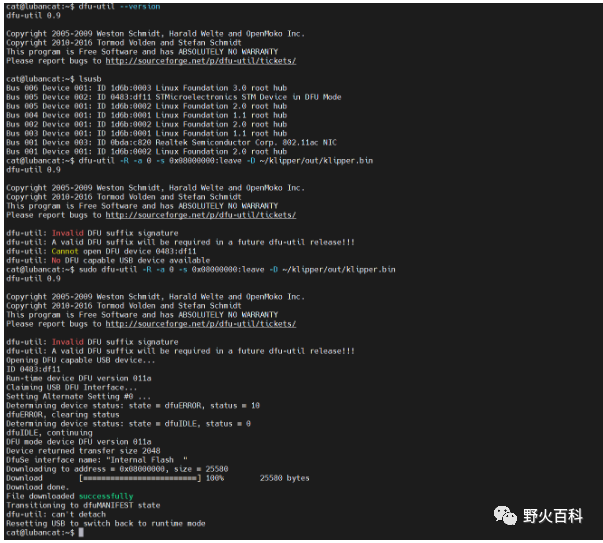This screenshot has height=543, width=603.
Task: Click the red 'Invalid' word in the first error message
Action: (68, 233)
